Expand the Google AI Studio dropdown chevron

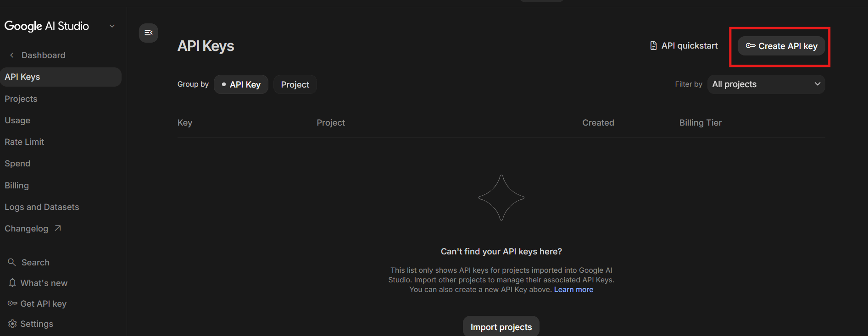pos(112,26)
